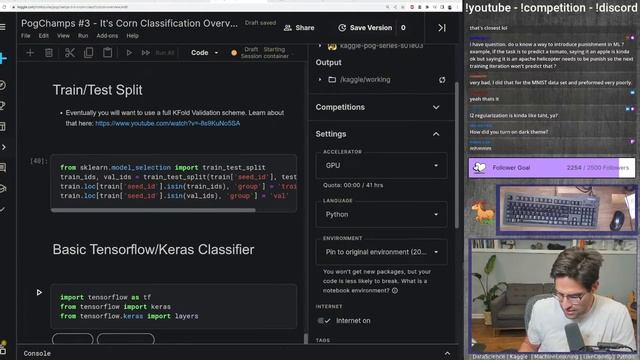Click the streamer webcam thumbnail
Image resolution: width=640 pixels, height=360 pixels.
click(552, 296)
